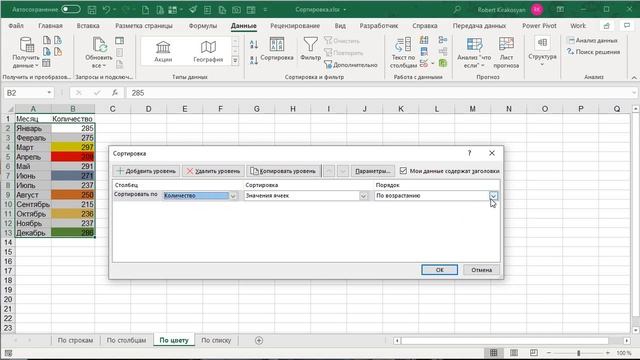This screenshot has width=640, height=360.
Task: Switch to the Формулы ribbon tab
Action: point(203,25)
